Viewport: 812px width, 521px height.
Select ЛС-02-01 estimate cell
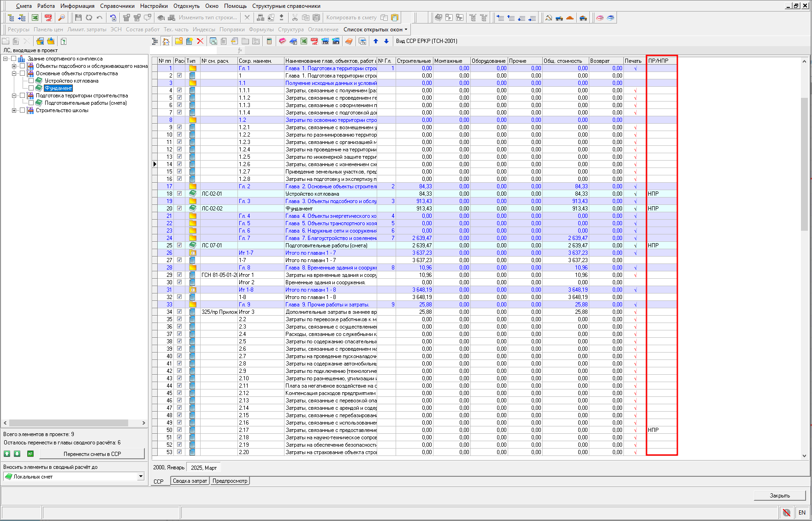[x=219, y=193]
